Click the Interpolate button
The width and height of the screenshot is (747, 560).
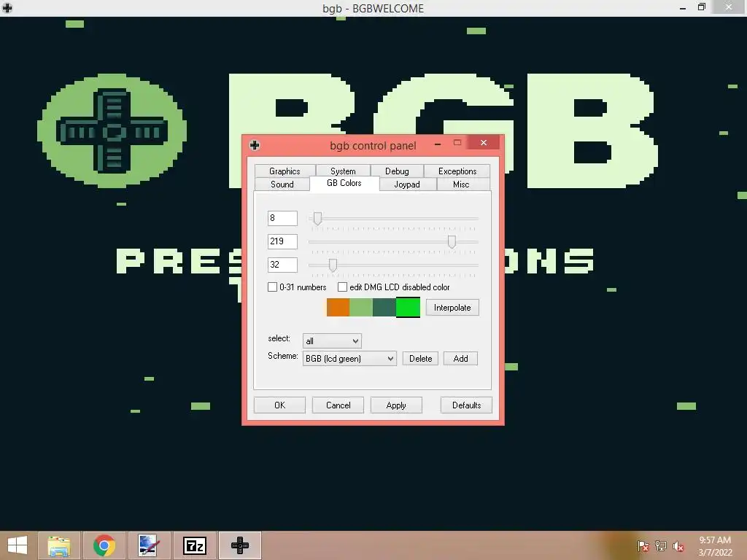452,308
